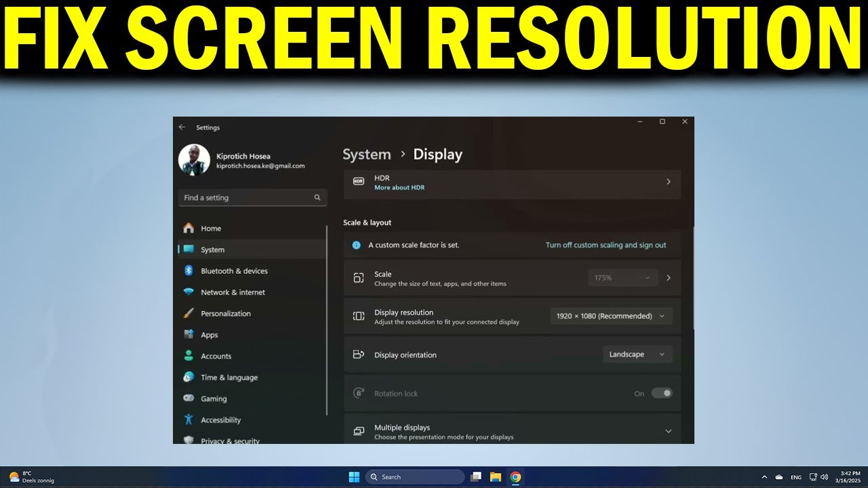Viewport: 868px width, 488px height.
Task: Click the Accessibility figure icon
Action: point(189,420)
